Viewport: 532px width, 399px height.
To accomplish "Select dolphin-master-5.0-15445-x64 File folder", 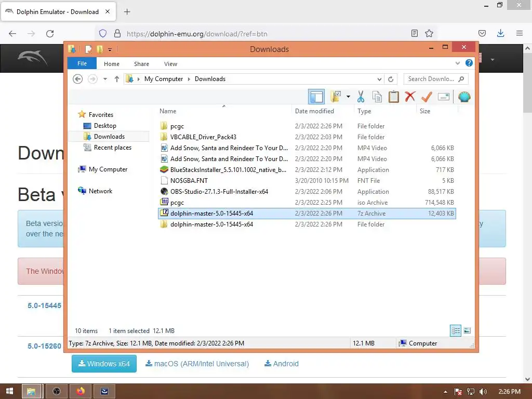I will 307,224.
